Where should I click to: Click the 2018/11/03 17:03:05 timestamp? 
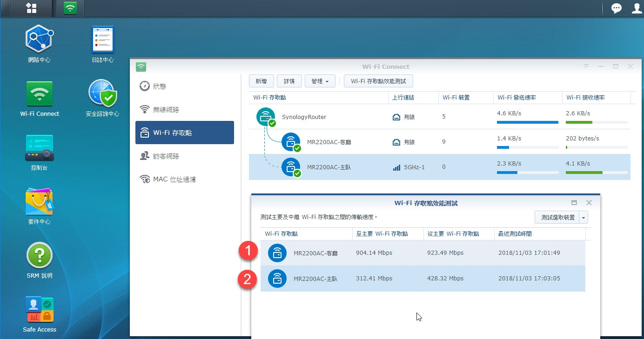(x=529, y=279)
